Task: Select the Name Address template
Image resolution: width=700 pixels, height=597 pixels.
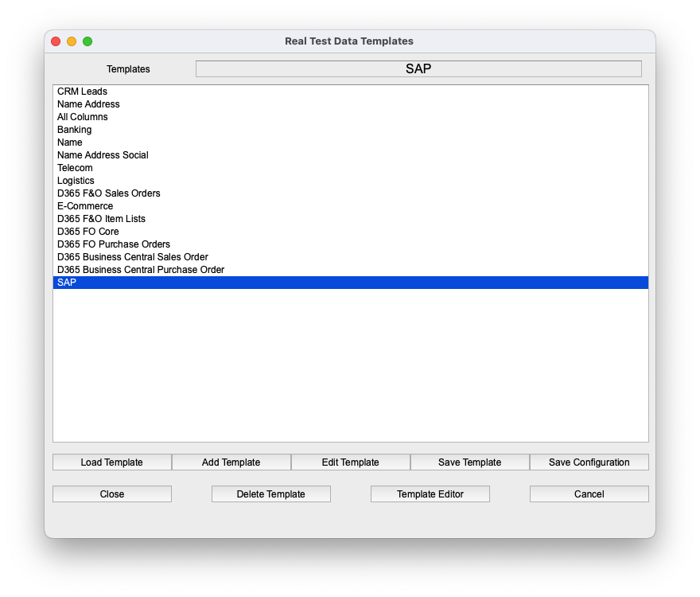Action: [351, 104]
